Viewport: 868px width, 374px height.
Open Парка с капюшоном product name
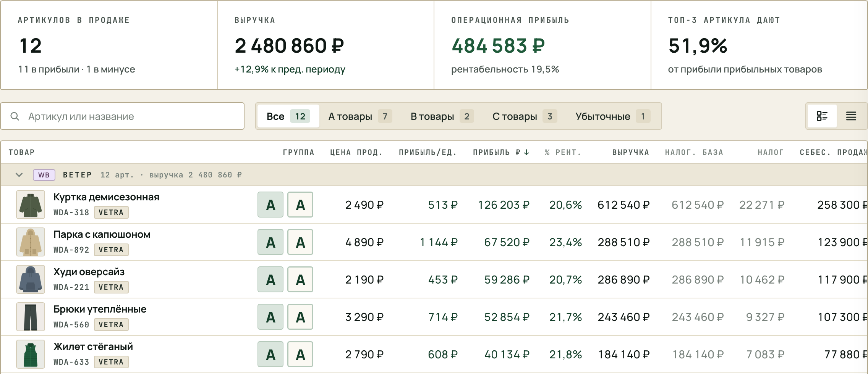(x=102, y=234)
